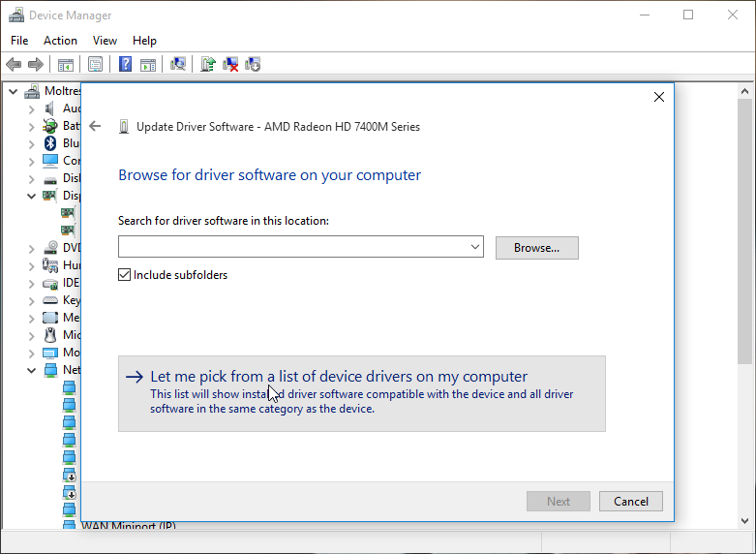Select the IDE controllers category icon
Screen dimensions: 756x554
click(50, 283)
